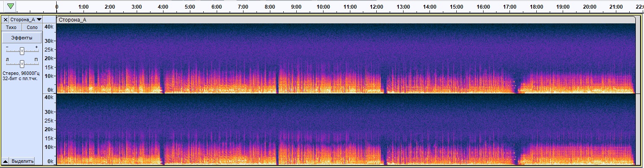
Task: Click the 12:00 mark on the timeline ruler
Action: point(376,7)
